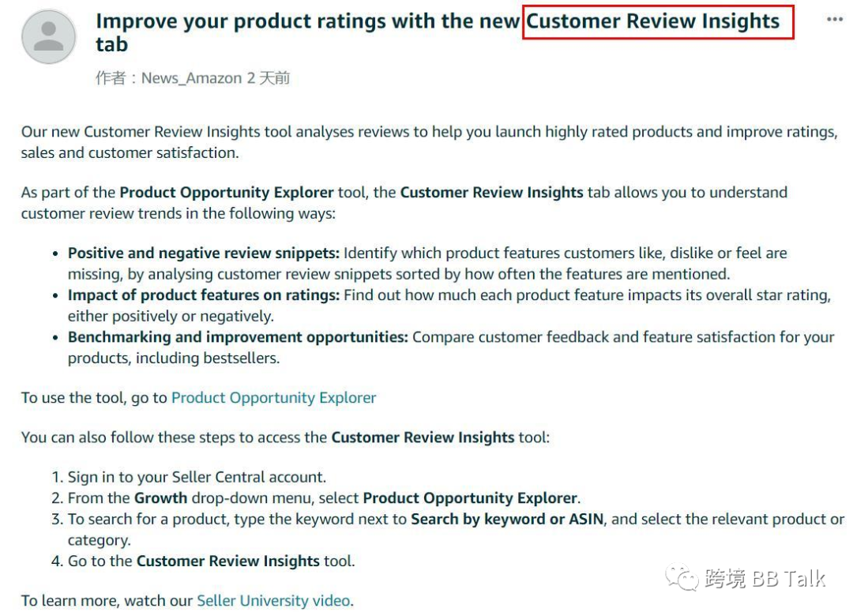This screenshot has width=853, height=616.
Task: Click the "Positive and negative review snippets:" bullet heading
Action: pyautogui.click(x=204, y=253)
